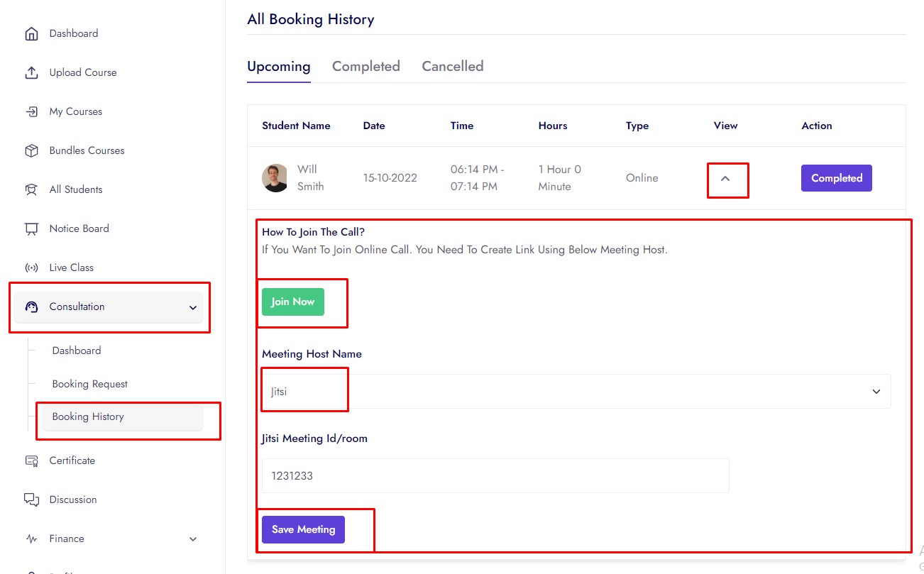
Task: Click the Discussion chat icon
Action: pos(31,500)
